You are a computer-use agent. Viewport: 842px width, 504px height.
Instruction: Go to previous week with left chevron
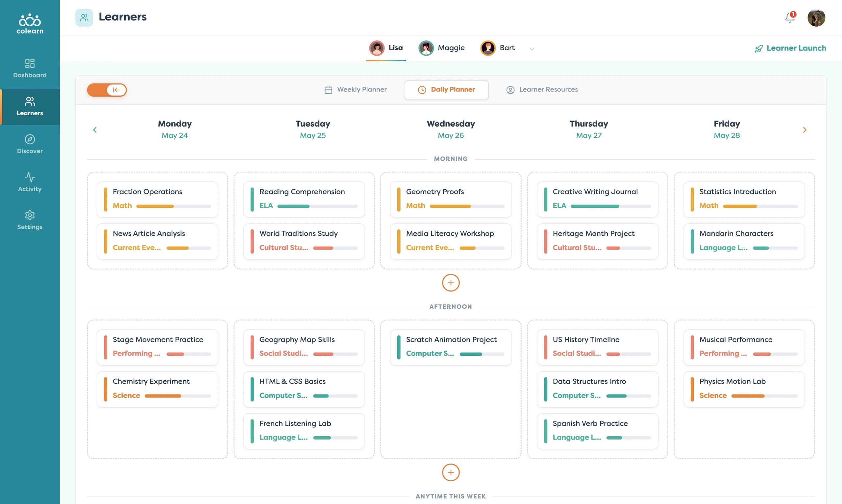pyautogui.click(x=95, y=130)
